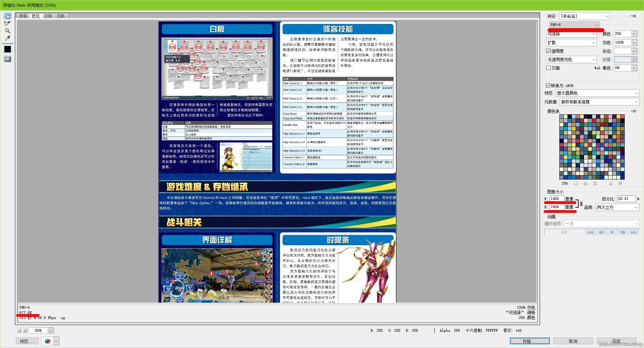Open the optimize panel menu icon beside 预设

tap(633, 16)
